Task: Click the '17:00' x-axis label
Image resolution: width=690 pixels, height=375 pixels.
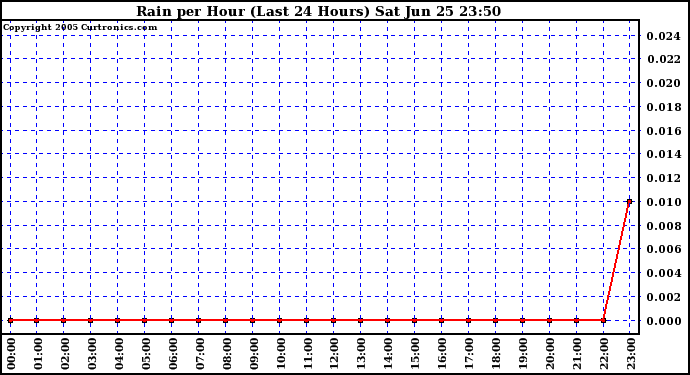Action: 470,353
